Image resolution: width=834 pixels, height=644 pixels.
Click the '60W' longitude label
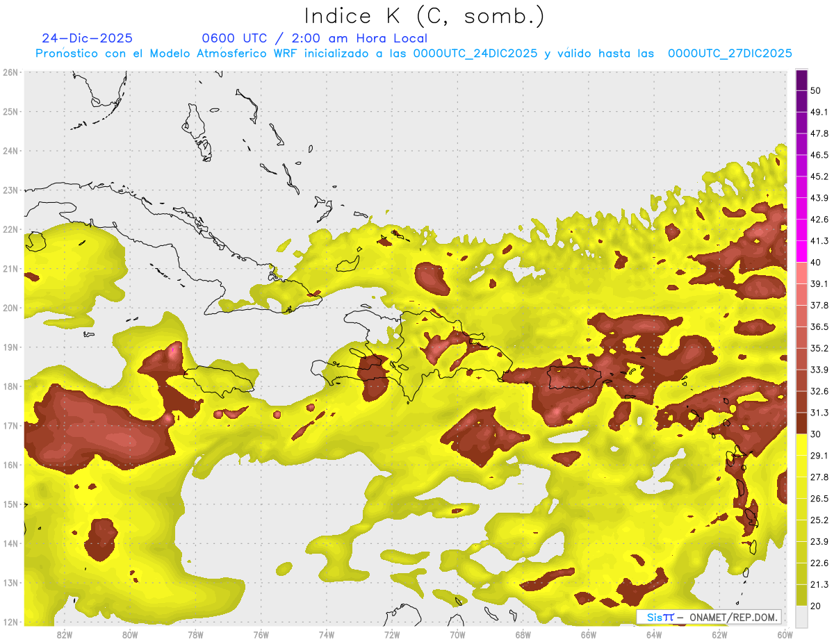point(785,634)
